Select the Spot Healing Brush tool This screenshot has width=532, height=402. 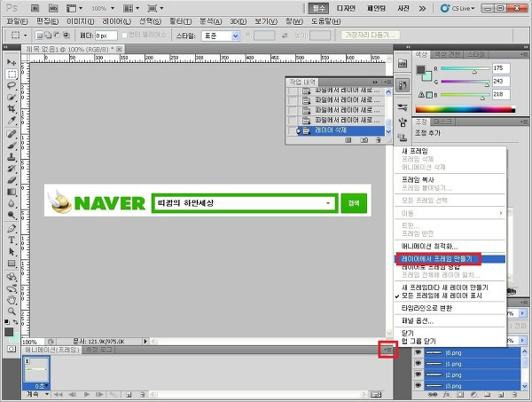(x=12, y=134)
